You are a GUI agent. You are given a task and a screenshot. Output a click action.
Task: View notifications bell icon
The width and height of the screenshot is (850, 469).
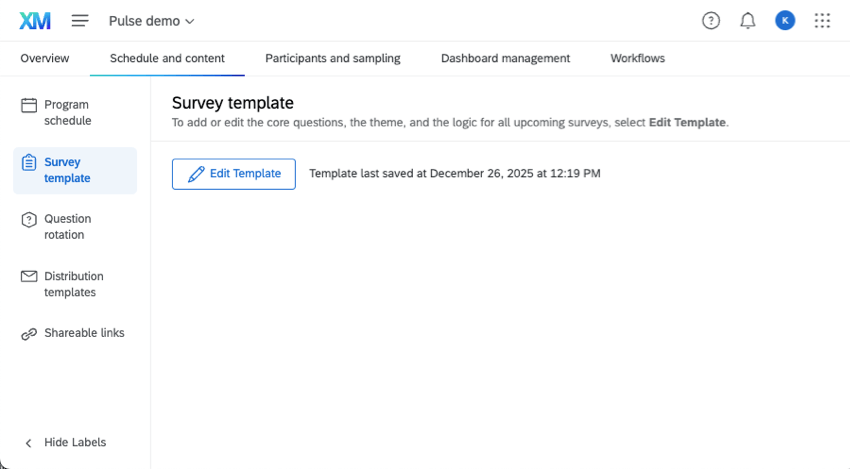(748, 21)
